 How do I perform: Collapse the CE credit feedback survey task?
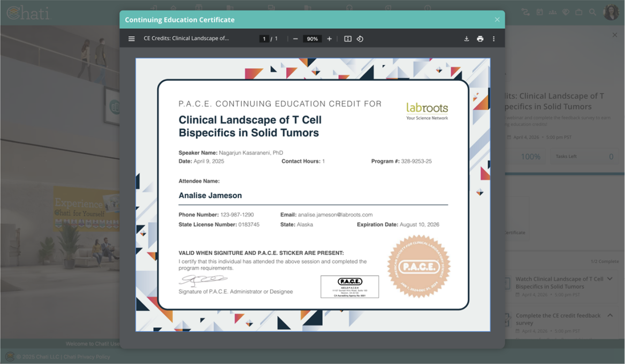[610, 315]
